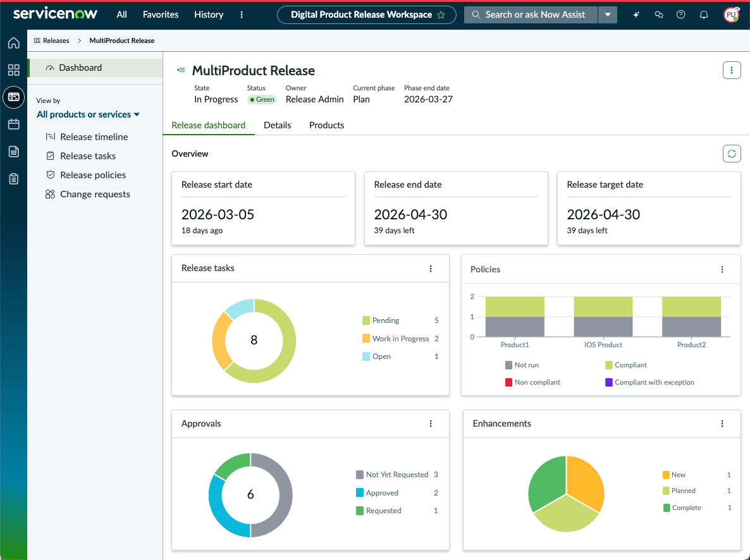
Task: Open the clipboard icon in left rail
Action: click(13, 179)
